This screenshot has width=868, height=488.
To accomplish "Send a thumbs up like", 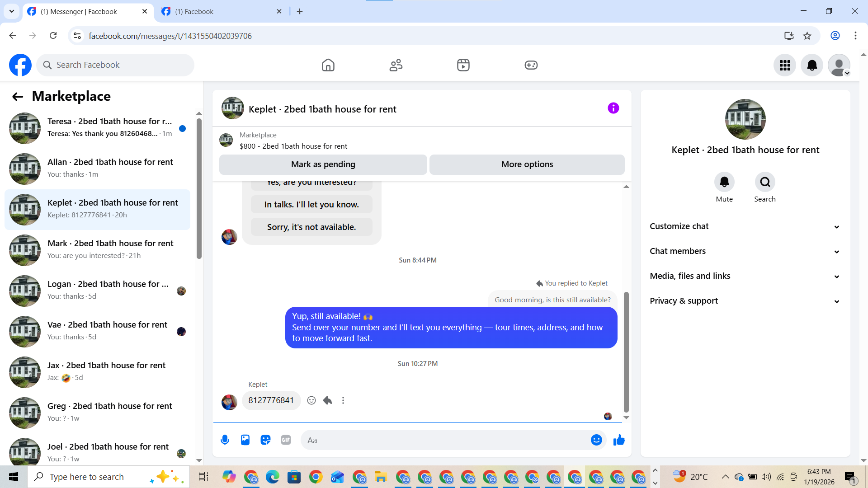I will pos(619,440).
